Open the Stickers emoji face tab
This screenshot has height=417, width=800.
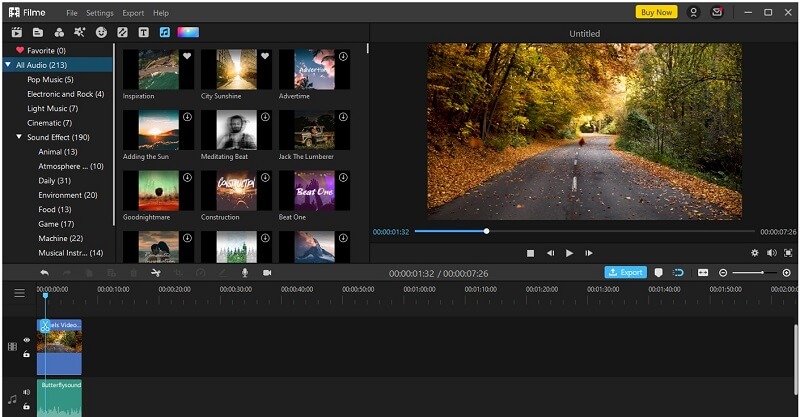pos(102,33)
